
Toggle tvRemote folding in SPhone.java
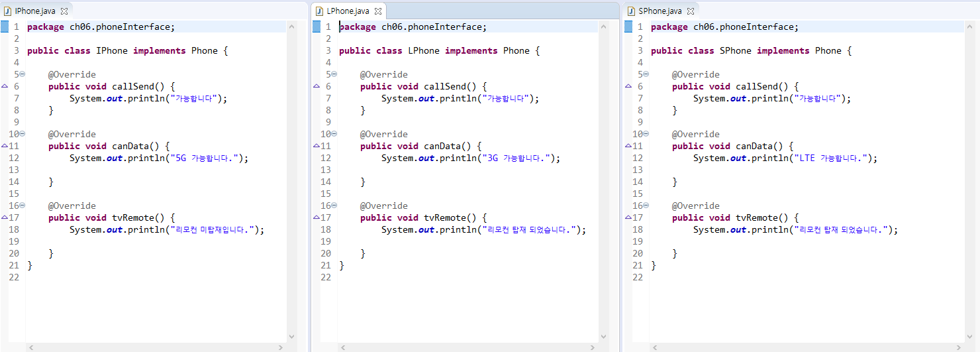pyautogui.click(x=646, y=205)
